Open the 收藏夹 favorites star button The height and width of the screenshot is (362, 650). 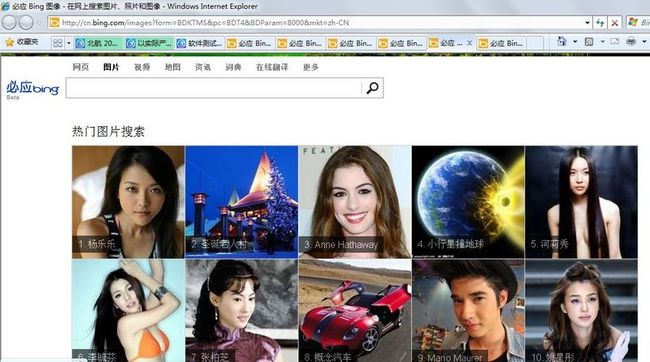coord(22,42)
